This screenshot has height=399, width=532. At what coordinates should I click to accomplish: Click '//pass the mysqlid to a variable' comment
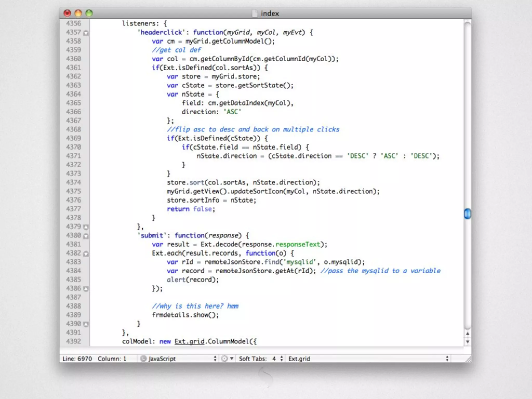(x=381, y=271)
